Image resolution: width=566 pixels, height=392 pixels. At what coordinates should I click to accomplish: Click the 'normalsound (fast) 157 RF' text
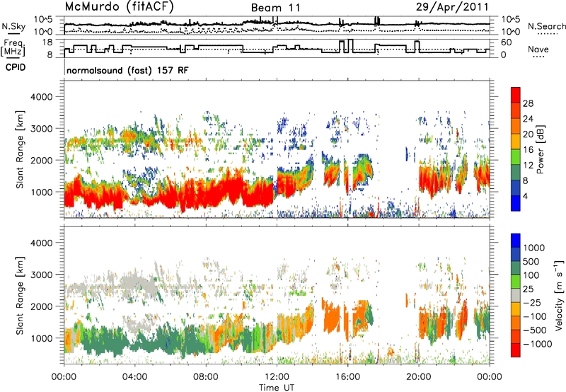[x=127, y=70]
